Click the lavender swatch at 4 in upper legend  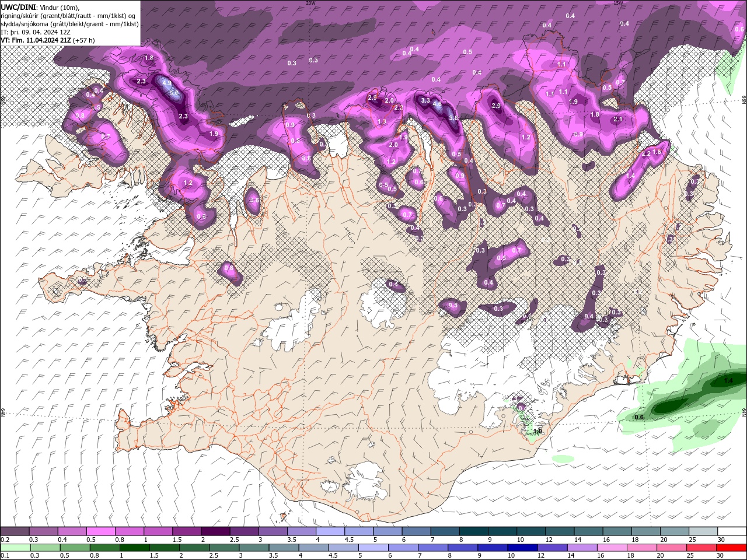pyautogui.click(x=330, y=531)
